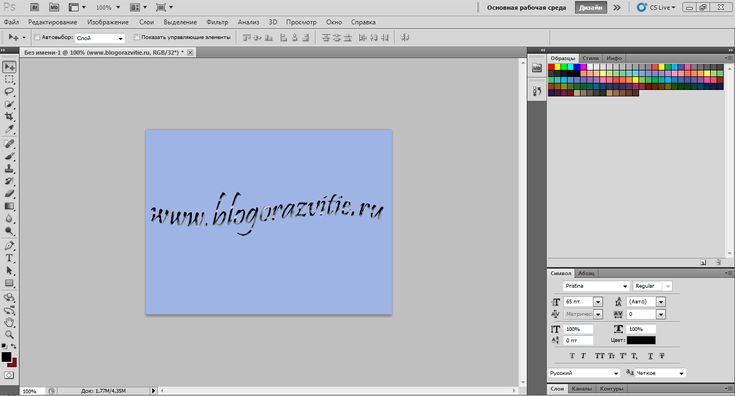Select the Gradient tool
The width and height of the screenshot is (735, 396).
pyautogui.click(x=9, y=206)
